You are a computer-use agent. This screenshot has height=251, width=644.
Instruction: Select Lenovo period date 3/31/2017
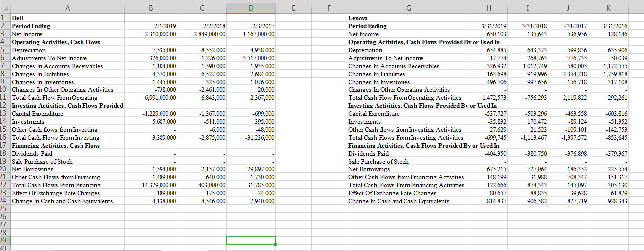point(574,26)
